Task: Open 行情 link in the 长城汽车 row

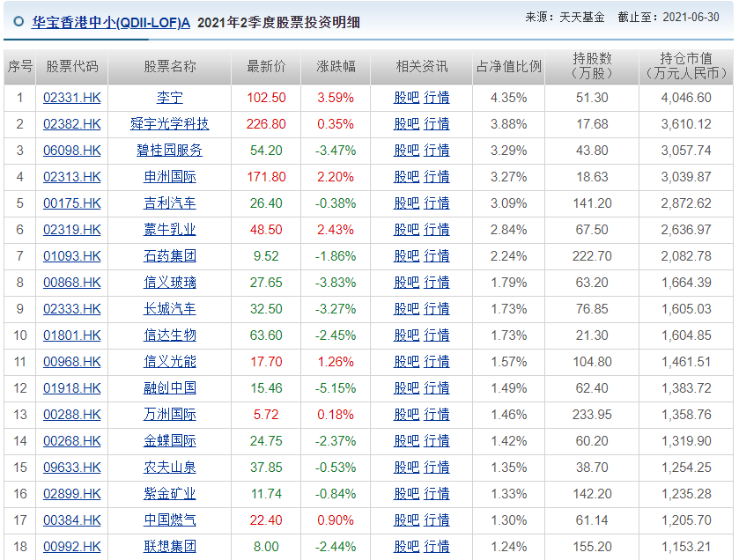Action: pyautogui.click(x=436, y=308)
